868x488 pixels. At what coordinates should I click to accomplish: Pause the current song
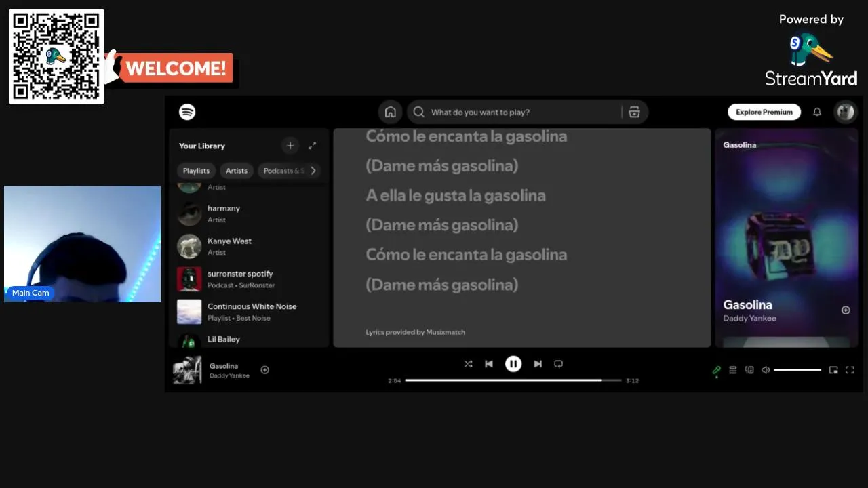point(513,364)
